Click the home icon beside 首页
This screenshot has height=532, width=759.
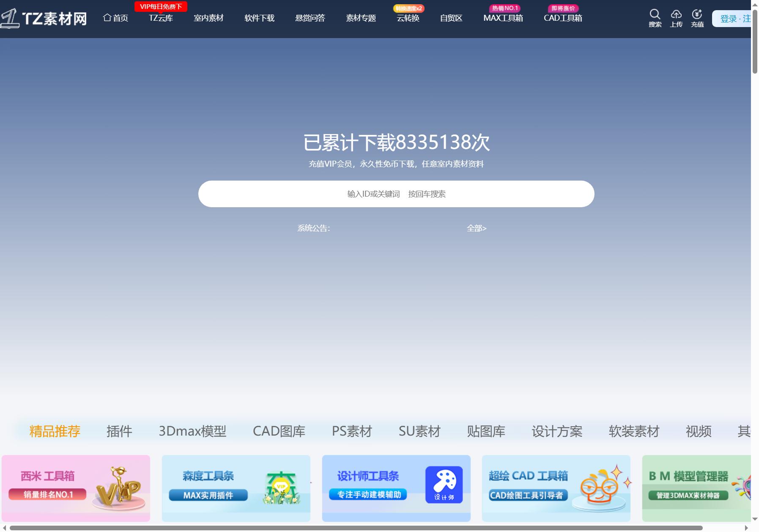coord(107,17)
